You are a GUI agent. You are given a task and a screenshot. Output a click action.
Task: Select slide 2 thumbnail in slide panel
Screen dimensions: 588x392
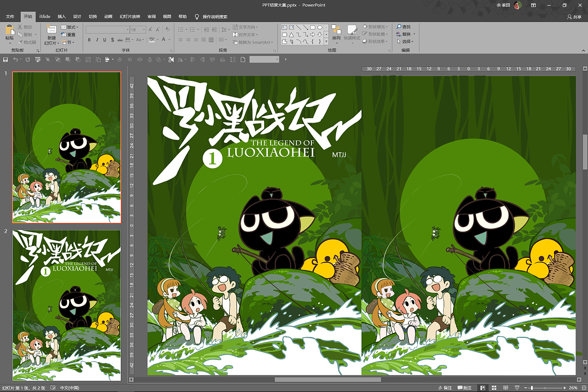click(67, 305)
